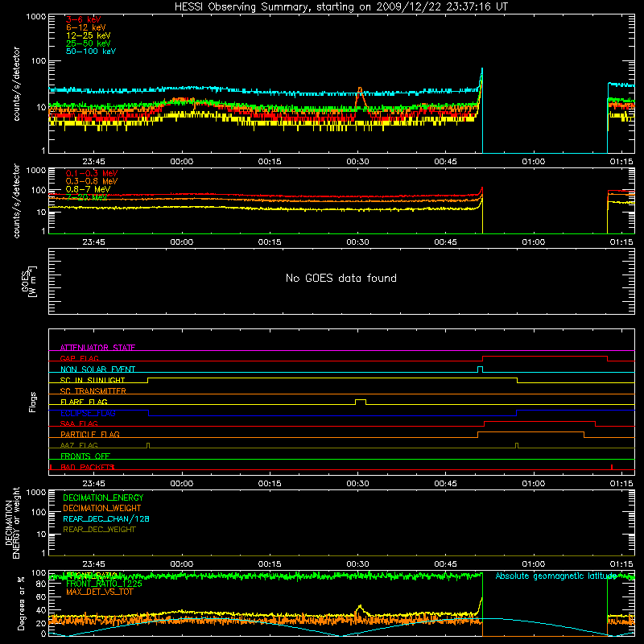Click the 0.8-7 MeV legend label

88,189
